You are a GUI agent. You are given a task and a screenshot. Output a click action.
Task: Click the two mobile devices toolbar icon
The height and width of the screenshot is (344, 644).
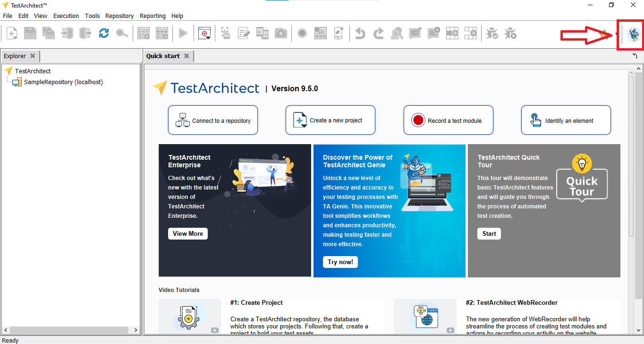[263, 33]
